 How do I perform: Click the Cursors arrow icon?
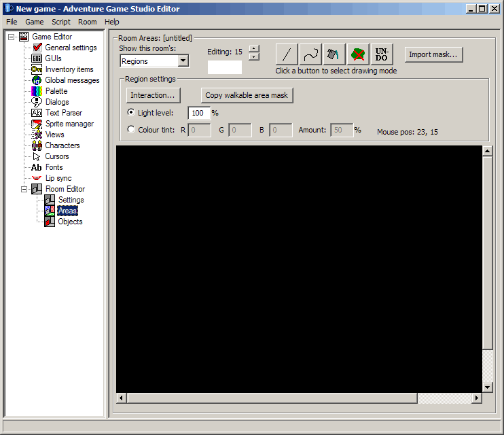click(37, 156)
